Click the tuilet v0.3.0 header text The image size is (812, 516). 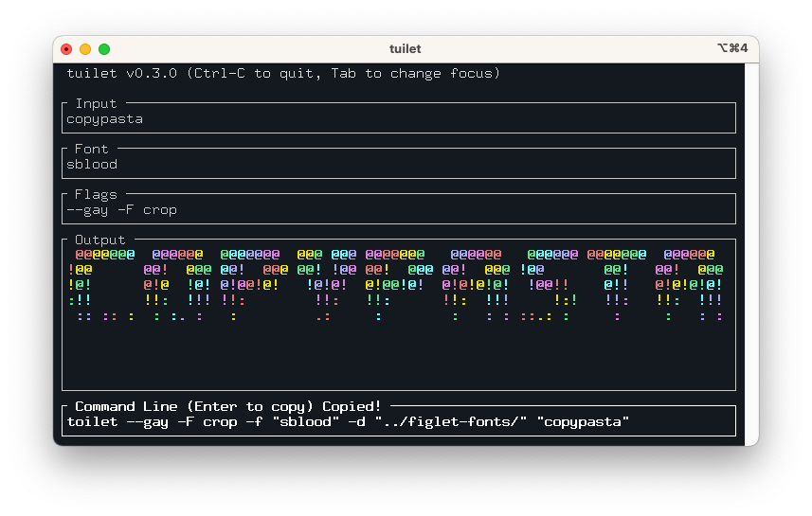pos(283,74)
